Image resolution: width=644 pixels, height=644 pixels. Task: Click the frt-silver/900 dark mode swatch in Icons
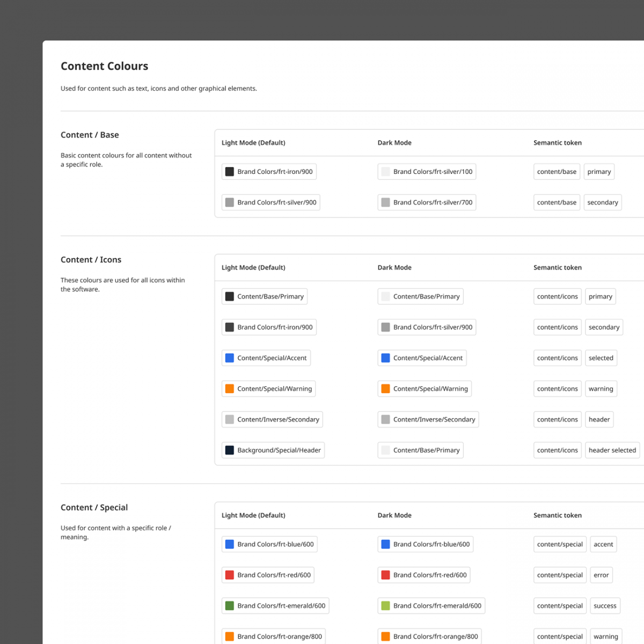[x=385, y=327]
